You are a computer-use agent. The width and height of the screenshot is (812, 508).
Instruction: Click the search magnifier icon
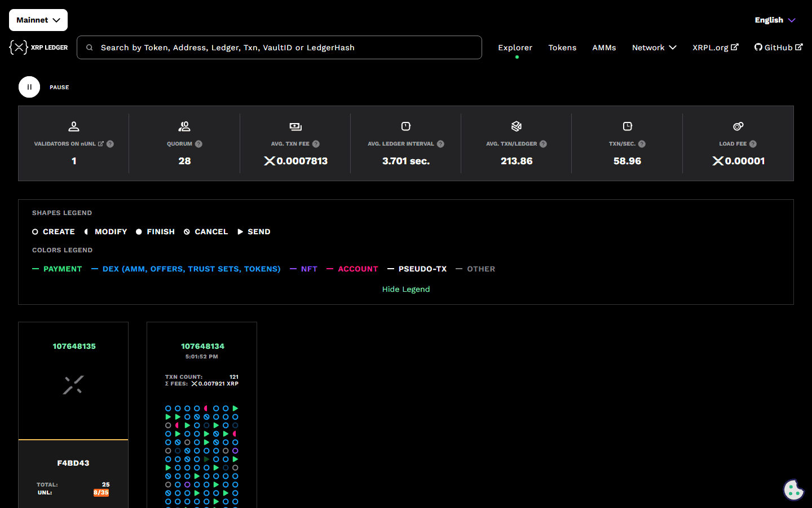(x=89, y=47)
